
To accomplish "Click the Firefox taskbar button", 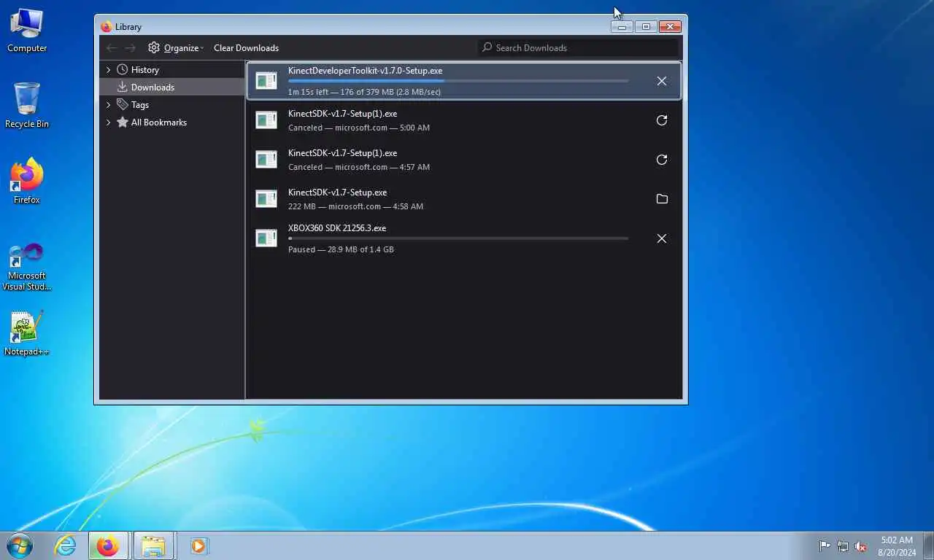I will (x=108, y=545).
